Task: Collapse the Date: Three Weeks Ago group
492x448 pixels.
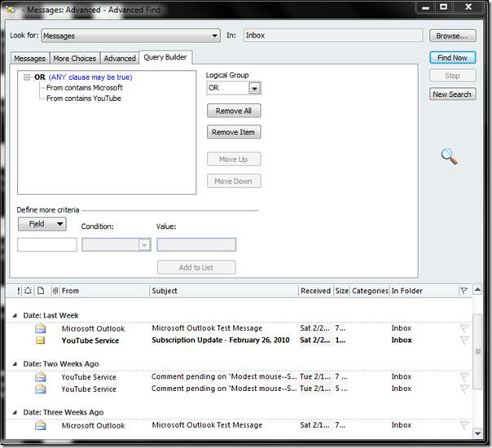Action: click(15, 412)
